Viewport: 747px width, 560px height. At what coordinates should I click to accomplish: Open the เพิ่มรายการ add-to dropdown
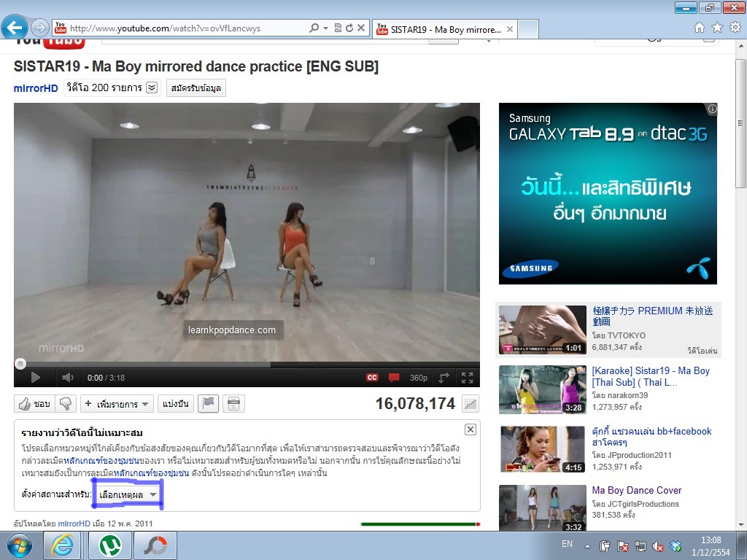click(x=117, y=404)
